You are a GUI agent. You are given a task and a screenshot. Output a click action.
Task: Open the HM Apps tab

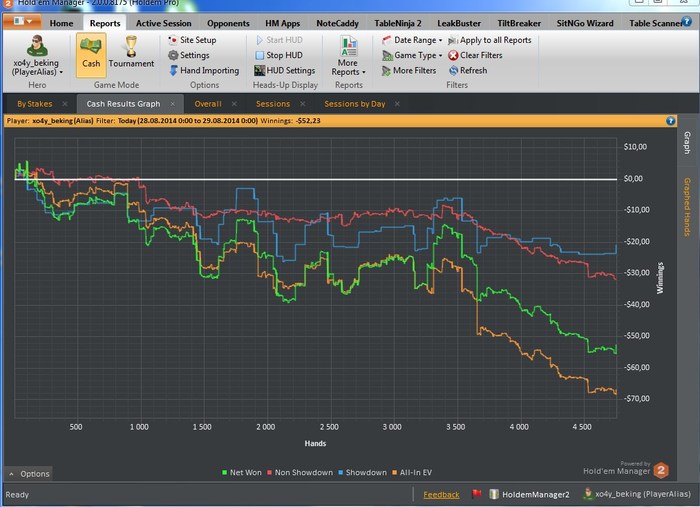pyautogui.click(x=283, y=23)
